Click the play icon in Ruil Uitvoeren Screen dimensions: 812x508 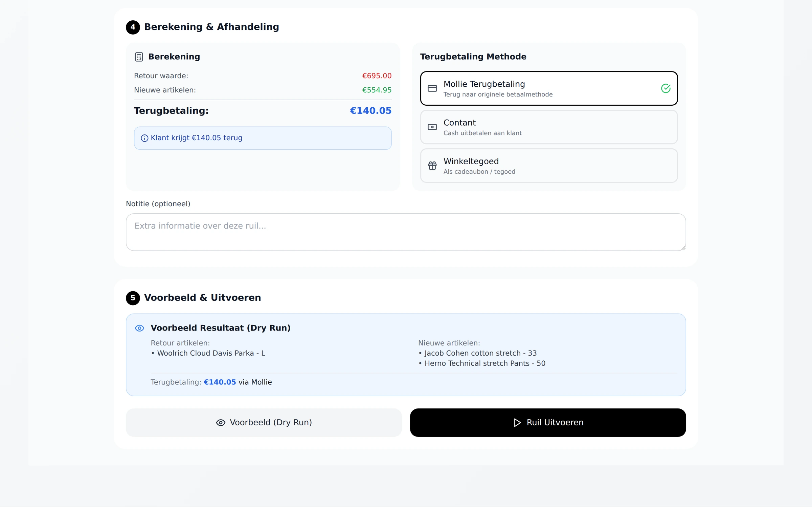tap(517, 423)
